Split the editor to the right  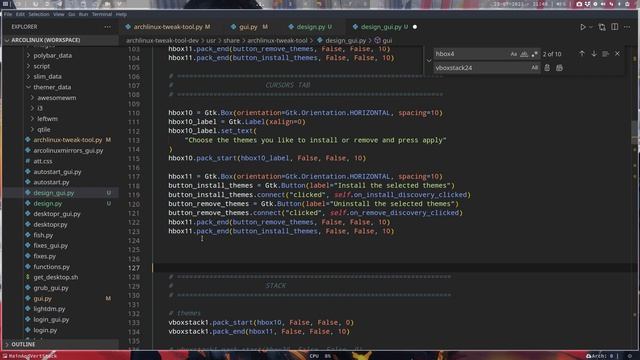[x=615, y=27]
